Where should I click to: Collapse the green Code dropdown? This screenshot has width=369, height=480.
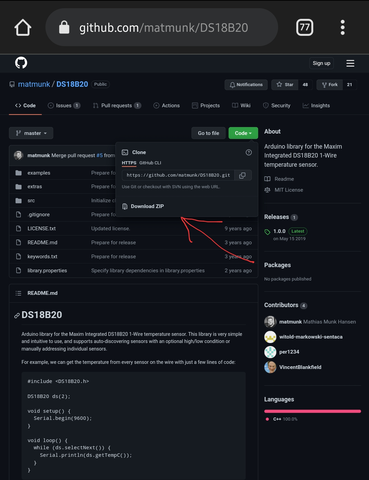pos(243,133)
